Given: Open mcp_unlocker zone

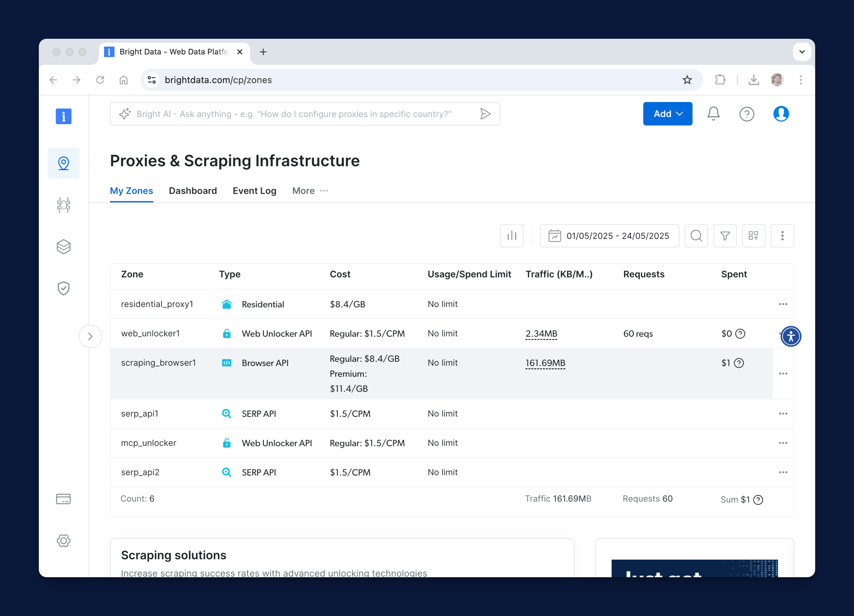Looking at the screenshot, I should click(x=148, y=443).
